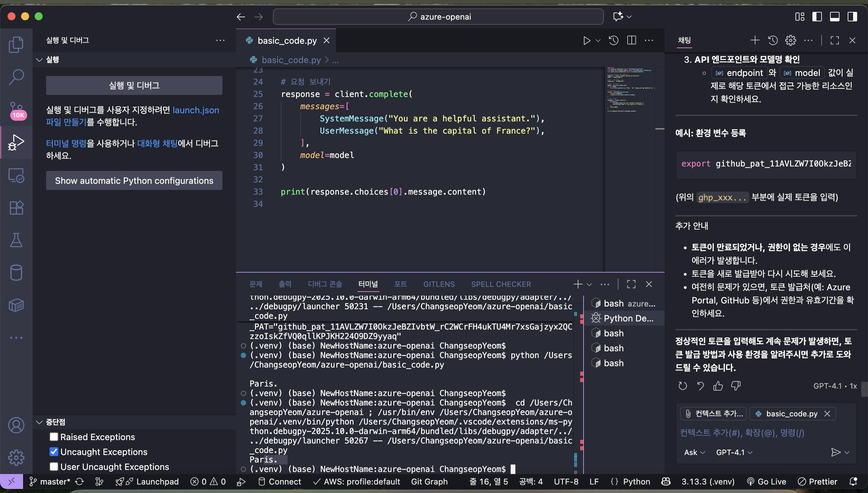Click the 실행 및 디버그 button
868x493 pixels.
coord(134,85)
